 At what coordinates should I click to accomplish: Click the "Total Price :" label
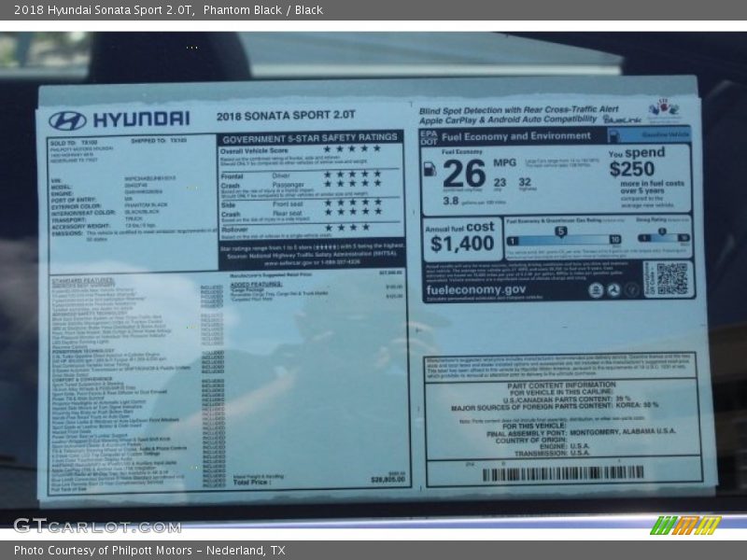pyautogui.click(x=251, y=483)
